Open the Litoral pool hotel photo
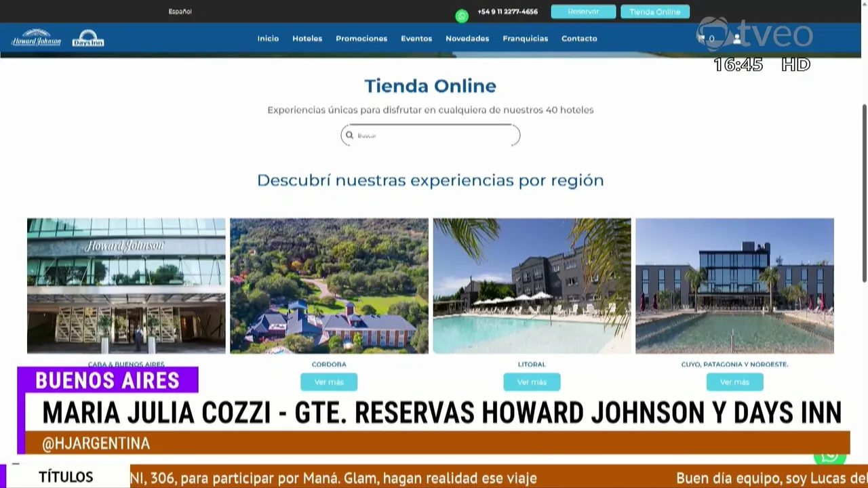Image resolution: width=868 pixels, height=488 pixels. point(532,285)
